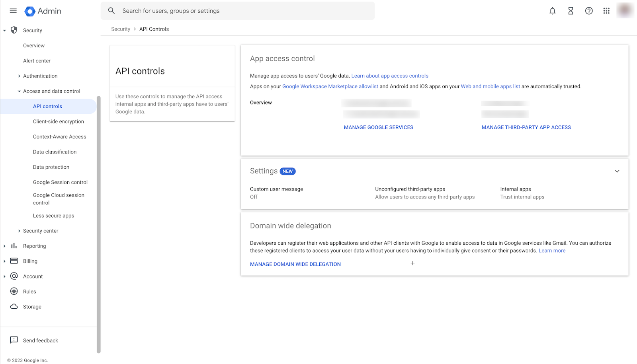Click MANAGE DOMAIN WIDE DELEGATION

coord(295,264)
